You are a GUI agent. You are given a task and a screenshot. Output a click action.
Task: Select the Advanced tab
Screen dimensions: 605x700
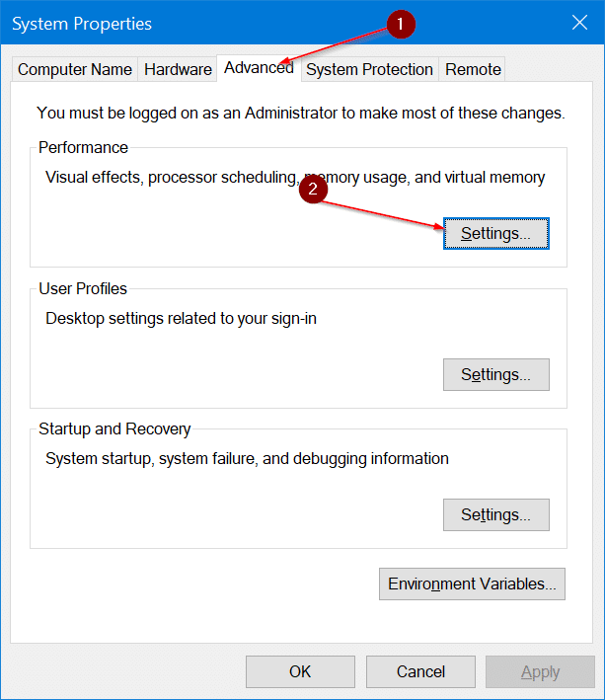click(x=259, y=68)
